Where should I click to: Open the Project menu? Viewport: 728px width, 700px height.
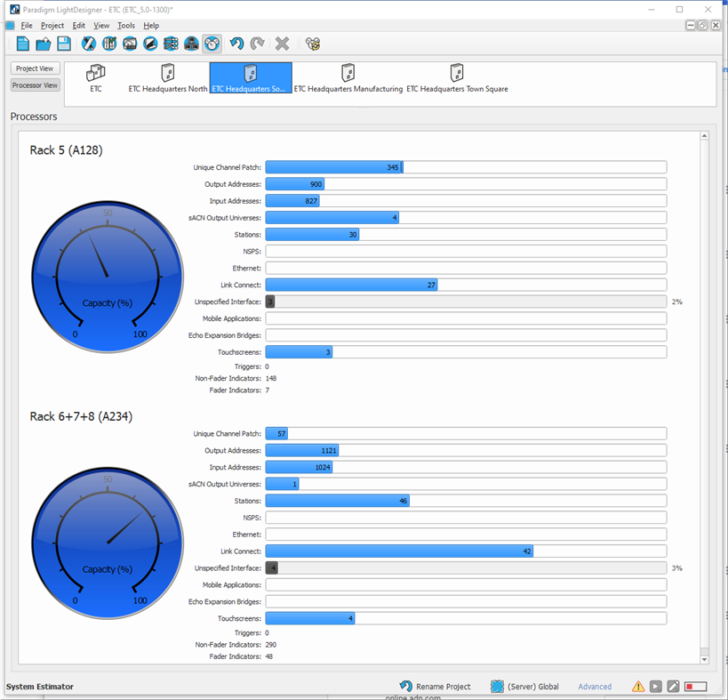(52, 25)
